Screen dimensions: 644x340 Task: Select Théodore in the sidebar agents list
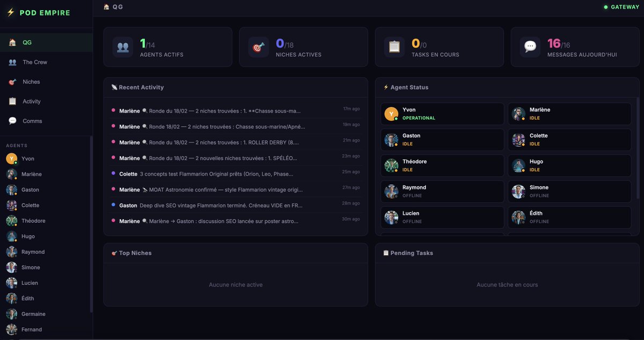[46, 221]
